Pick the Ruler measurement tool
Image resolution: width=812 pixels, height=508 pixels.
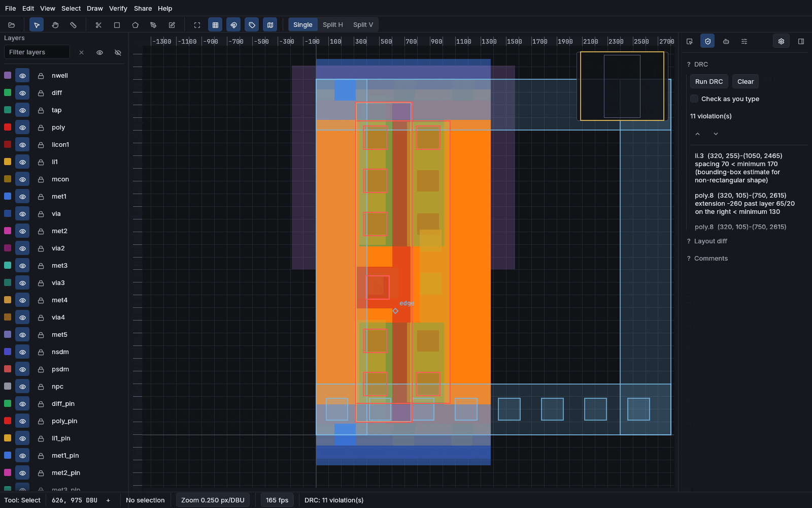[73, 25]
